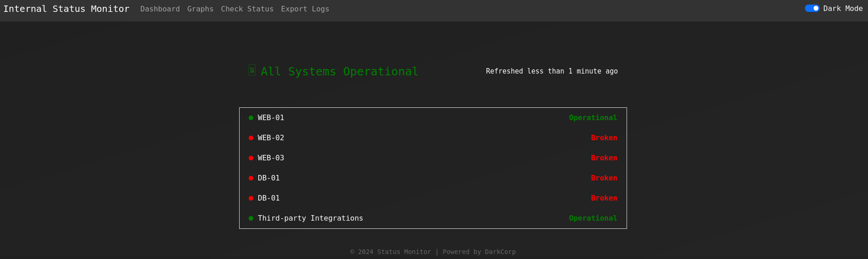Click Export Logs in the top navigation
Viewport: 868px width, 259px height.
(305, 9)
